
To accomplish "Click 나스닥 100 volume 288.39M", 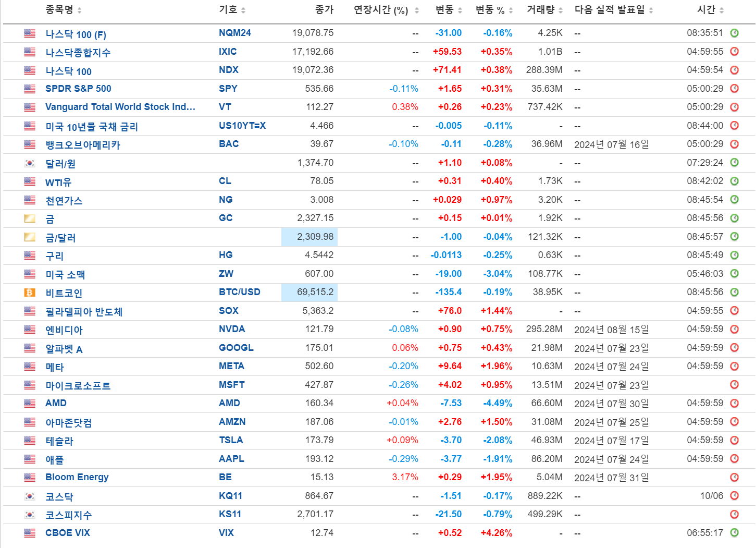I will 544,70.
